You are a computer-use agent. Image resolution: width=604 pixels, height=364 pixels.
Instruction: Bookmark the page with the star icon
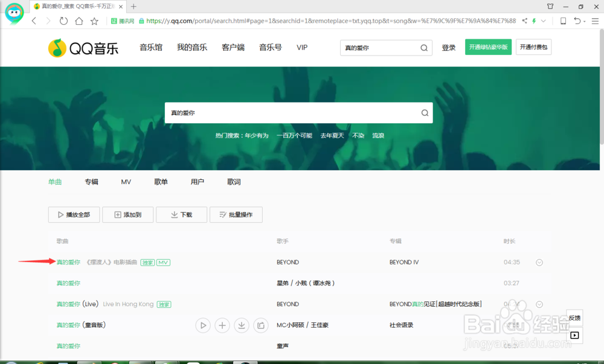(94, 21)
